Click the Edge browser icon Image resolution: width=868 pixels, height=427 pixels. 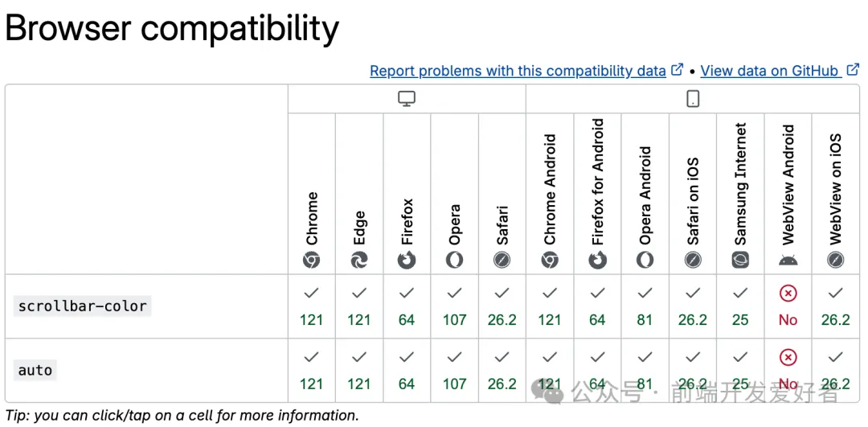pos(359,260)
